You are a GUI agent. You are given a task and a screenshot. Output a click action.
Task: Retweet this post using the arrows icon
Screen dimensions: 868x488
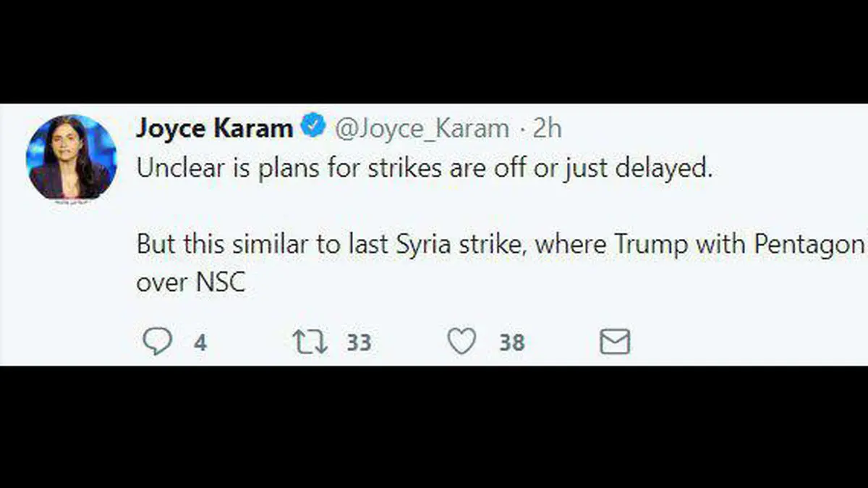(310, 342)
